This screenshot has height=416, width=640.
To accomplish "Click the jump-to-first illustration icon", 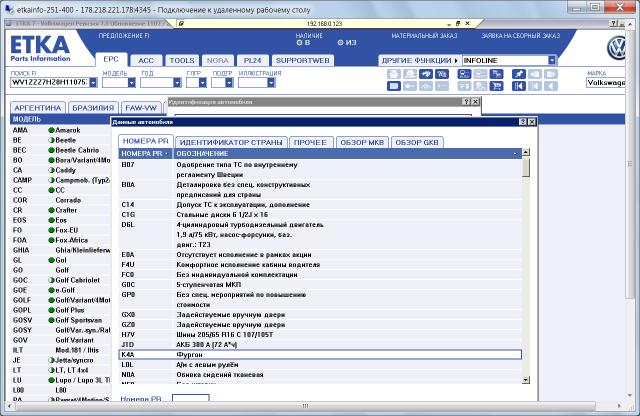I will [519, 86].
